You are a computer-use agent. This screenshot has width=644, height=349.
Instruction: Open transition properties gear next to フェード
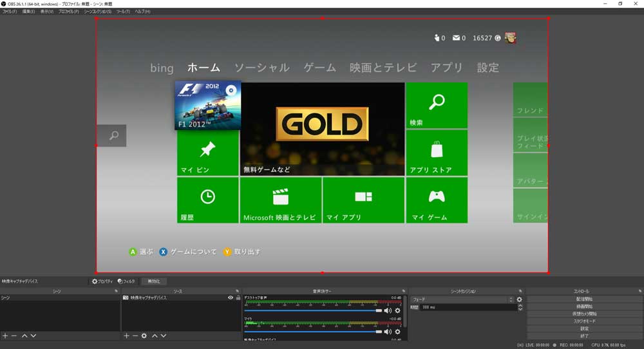pos(519,299)
